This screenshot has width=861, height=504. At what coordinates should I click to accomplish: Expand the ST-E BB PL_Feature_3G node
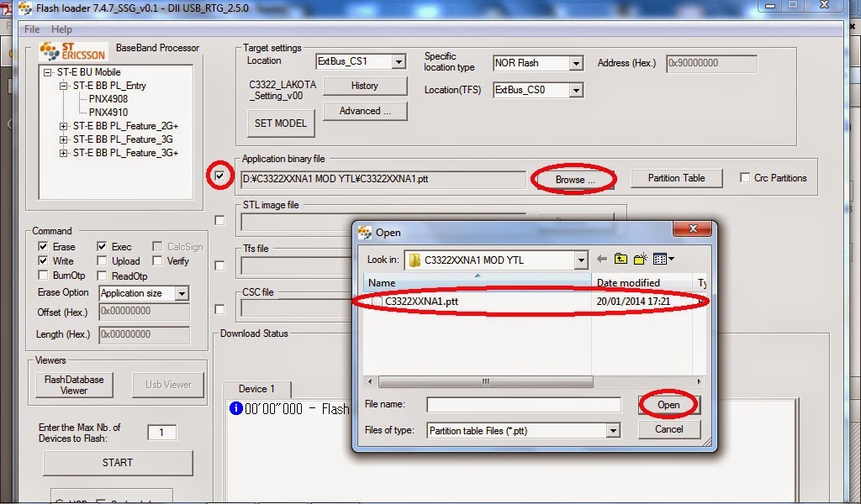64,139
